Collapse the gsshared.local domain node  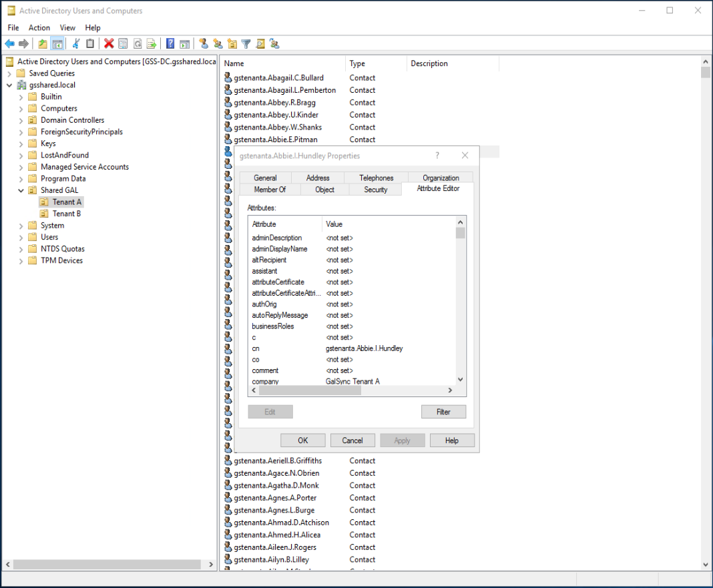9,85
